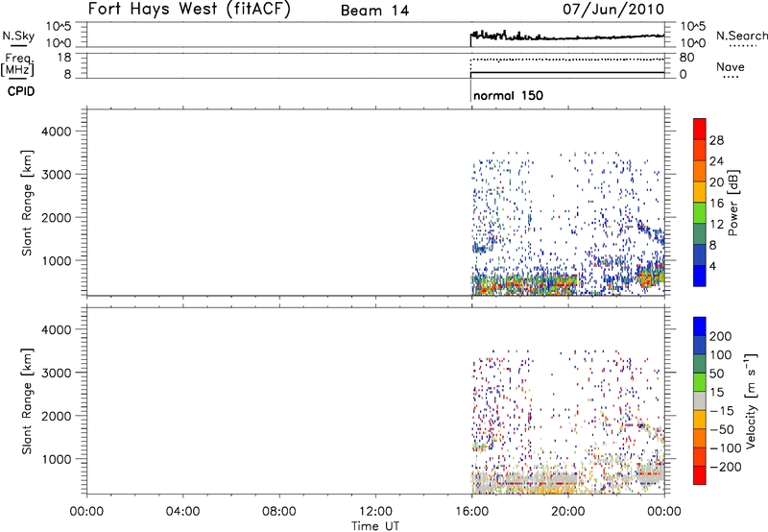The width and height of the screenshot is (768, 532).
Task: Click the '28' power color bar value
Action: coord(716,140)
